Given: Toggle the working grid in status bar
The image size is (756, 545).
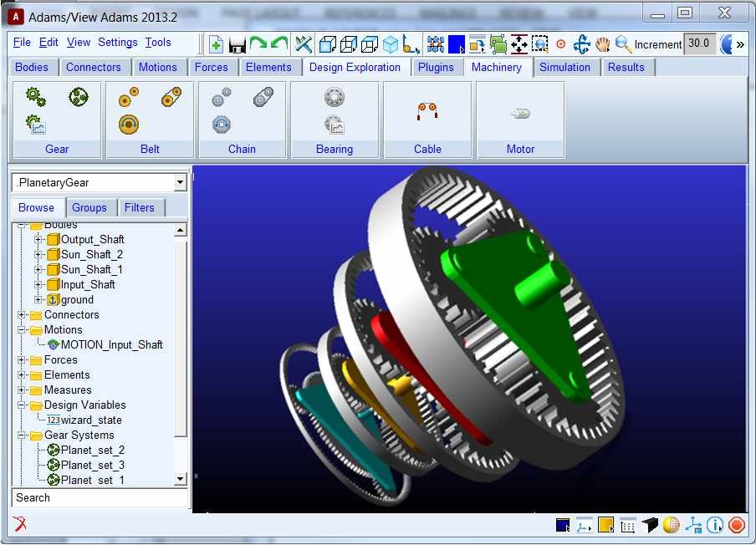Looking at the screenshot, I should click(628, 525).
